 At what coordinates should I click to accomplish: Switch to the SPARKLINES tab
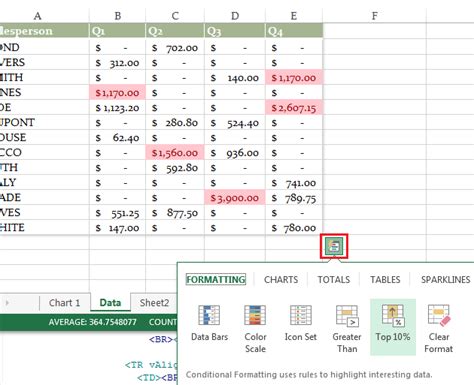(x=446, y=279)
